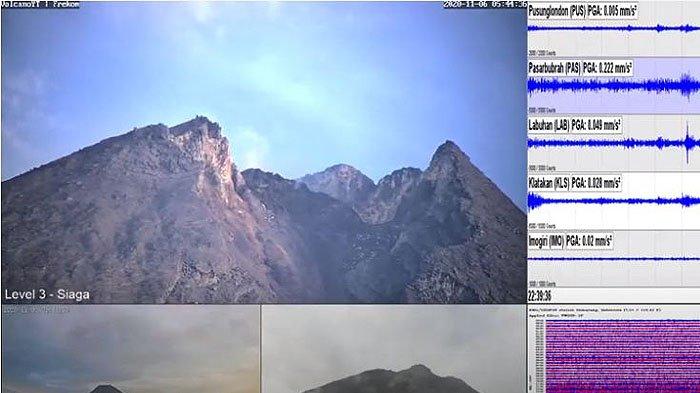
Task: Open the bottom-left sunset camera feed
Action: click(131, 349)
